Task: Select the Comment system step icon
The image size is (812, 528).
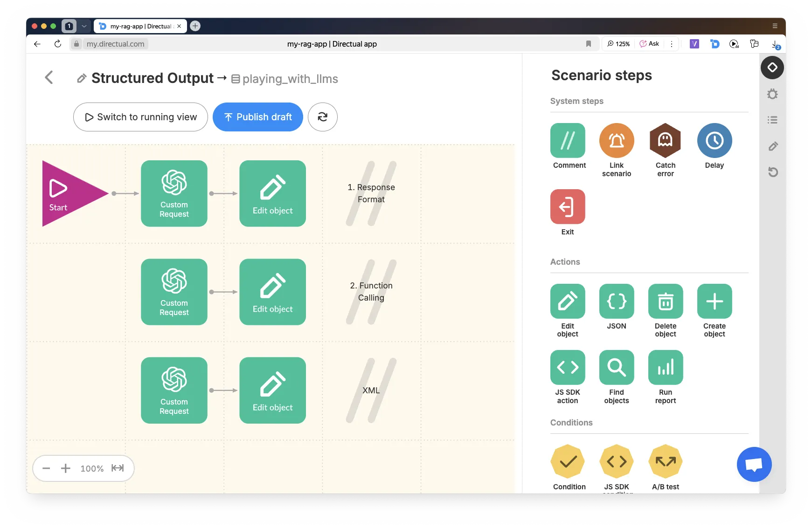Action: [567, 140]
